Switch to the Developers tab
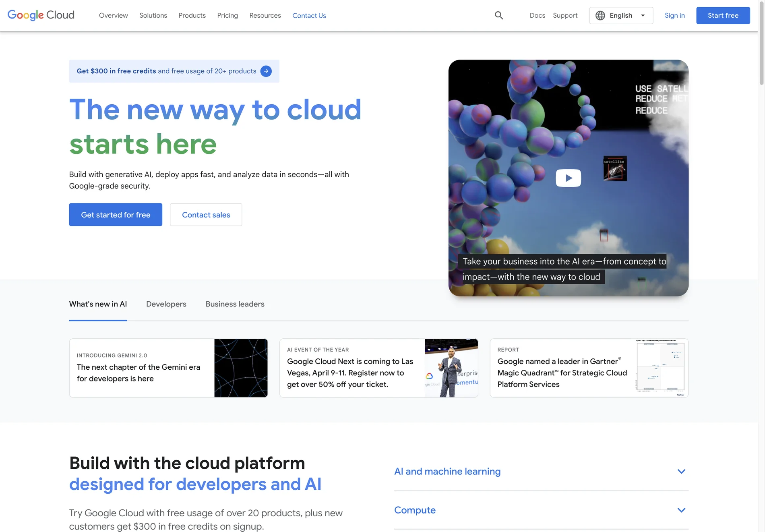This screenshot has height=532, width=765. pos(166,304)
